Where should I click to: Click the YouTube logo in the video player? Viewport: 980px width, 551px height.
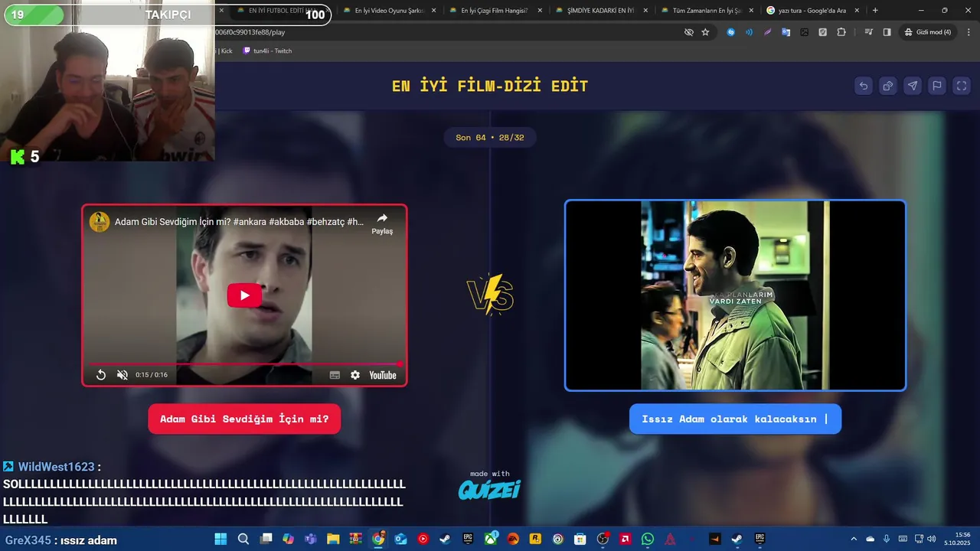pos(382,375)
